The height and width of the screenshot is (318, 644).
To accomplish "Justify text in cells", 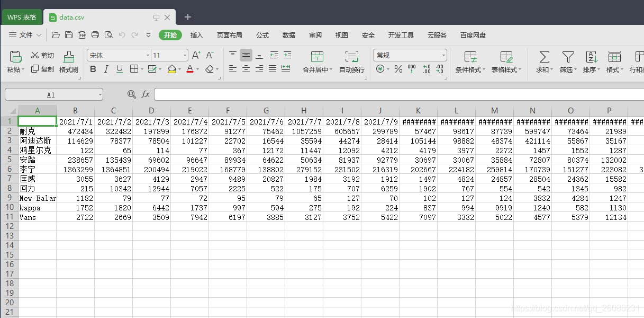I will point(273,69).
